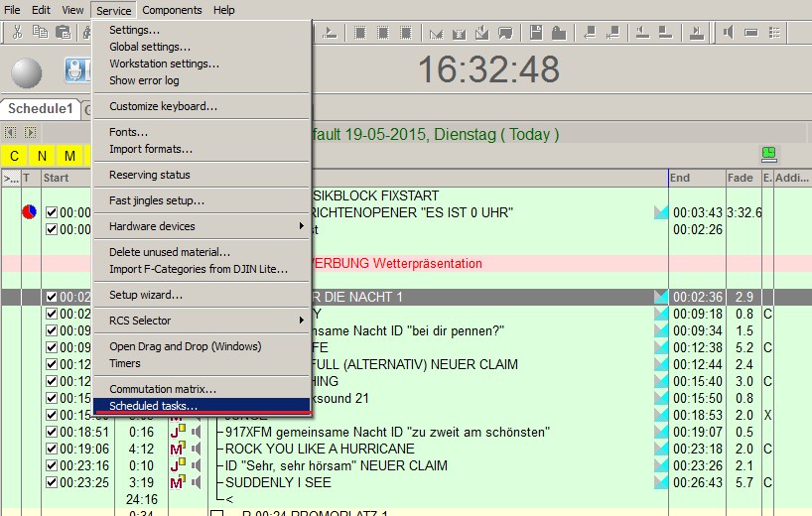
Task: Click speaker icon in ROCK YOU LIKE A HURRICANE row
Action: [197, 449]
